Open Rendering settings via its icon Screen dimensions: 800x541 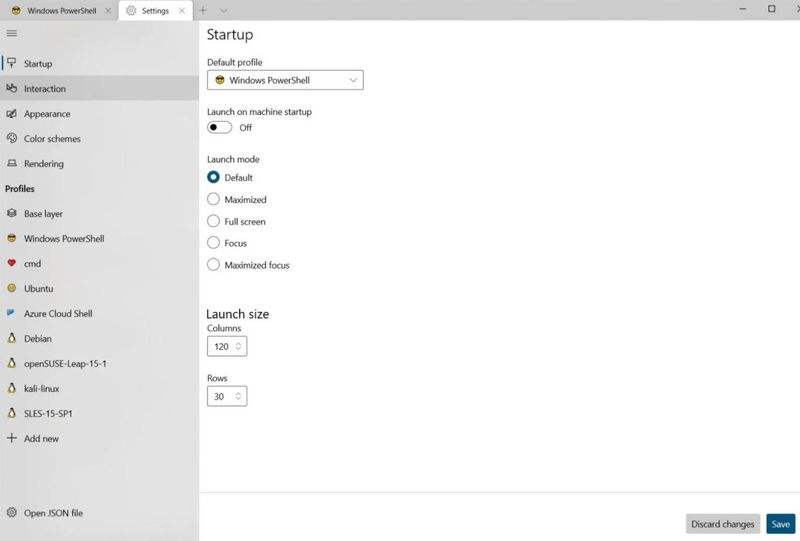12,164
